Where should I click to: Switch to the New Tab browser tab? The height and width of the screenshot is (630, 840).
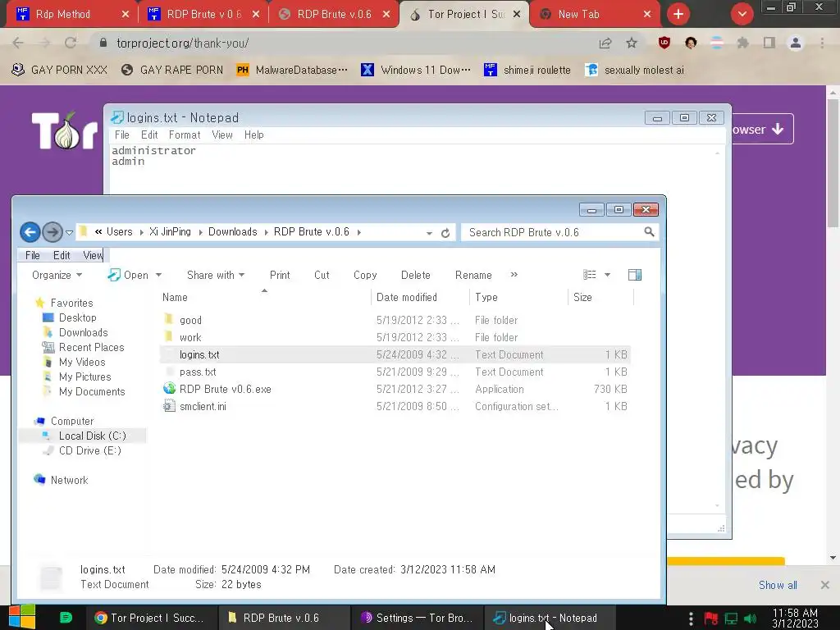click(594, 14)
